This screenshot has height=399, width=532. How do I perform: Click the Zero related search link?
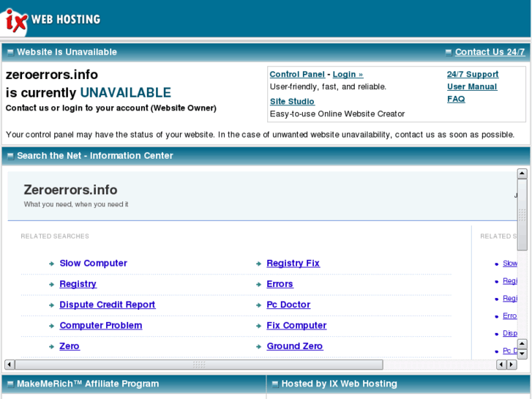(x=70, y=346)
